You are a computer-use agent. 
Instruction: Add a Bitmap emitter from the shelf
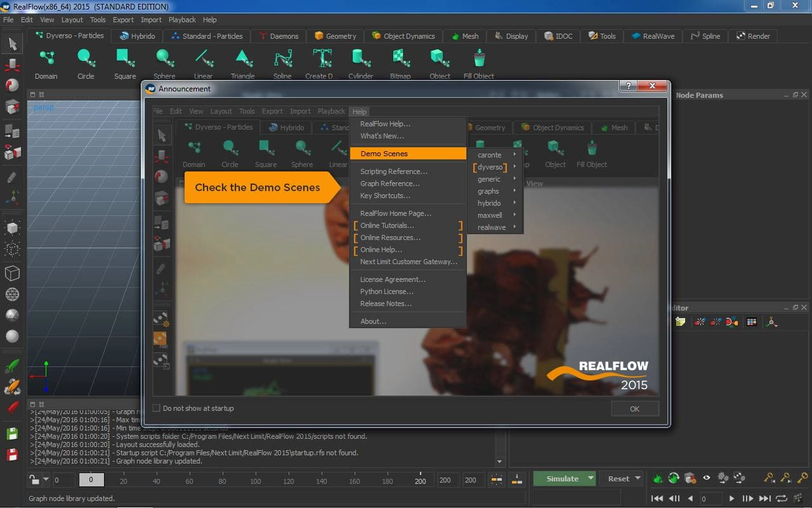click(x=400, y=63)
